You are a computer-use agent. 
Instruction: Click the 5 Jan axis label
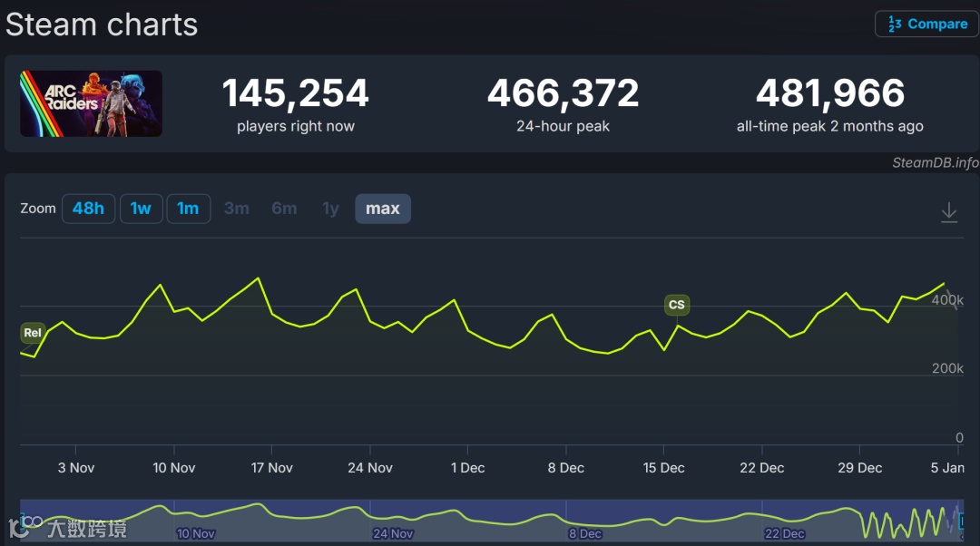pos(947,468)
